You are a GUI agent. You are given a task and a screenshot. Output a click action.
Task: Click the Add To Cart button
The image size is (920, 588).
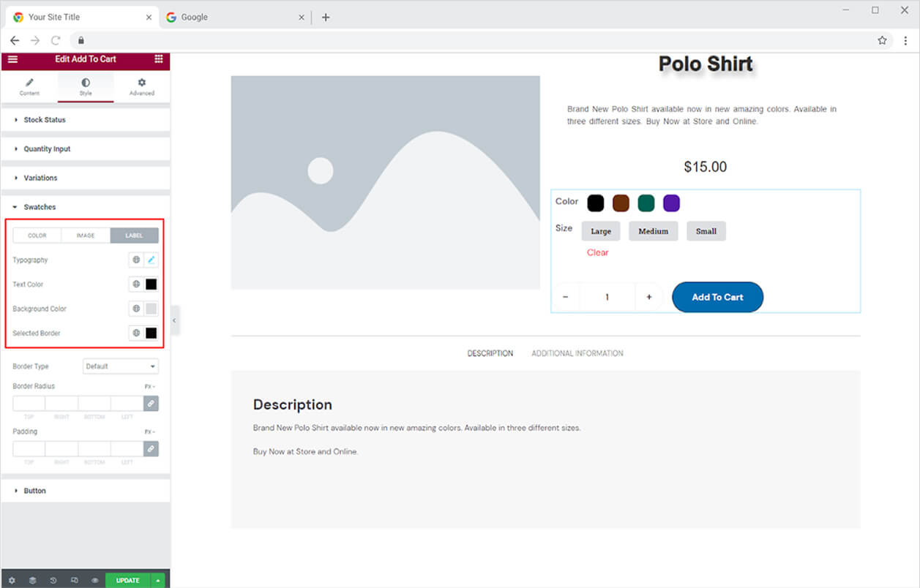coord(717,297)
